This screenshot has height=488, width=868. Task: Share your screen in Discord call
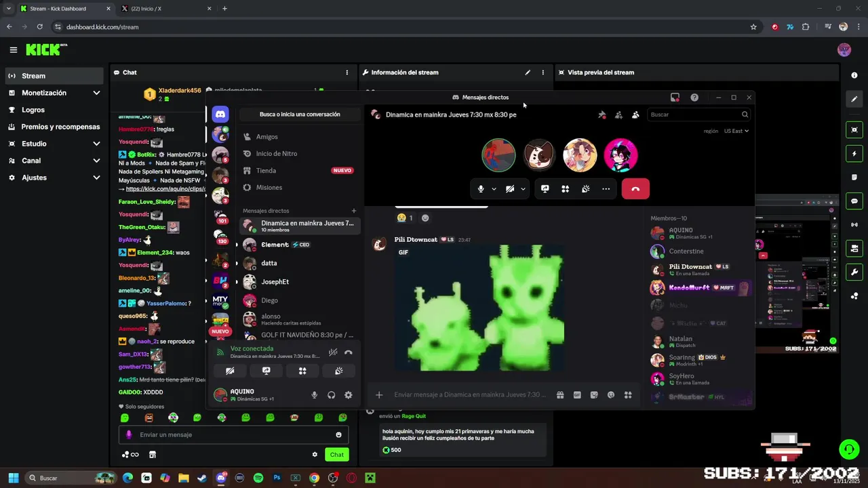click(x=545, y=189)
